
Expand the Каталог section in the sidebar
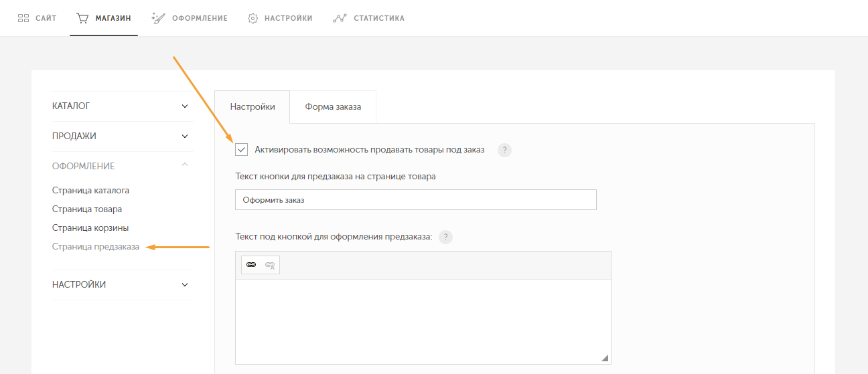pyautogui.click(x=122, y=106)
